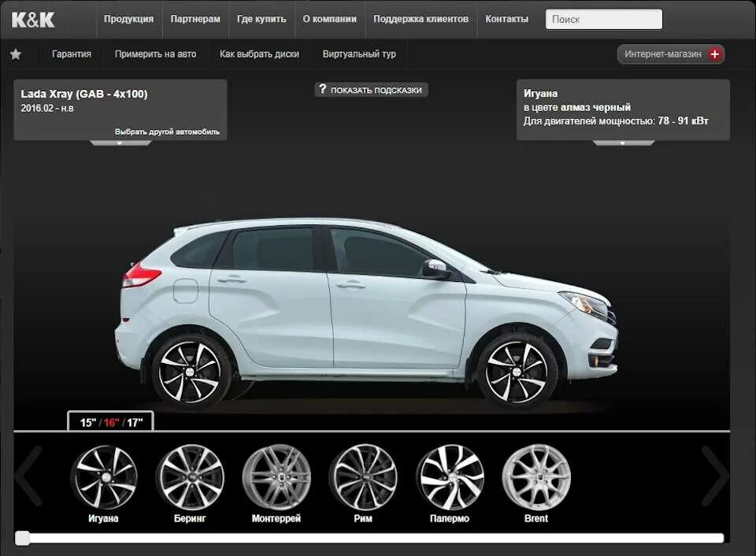Expand the Игуана wheel info panel arrow
Viewport: 756px width, 556px height.
(x=623, y=143)
